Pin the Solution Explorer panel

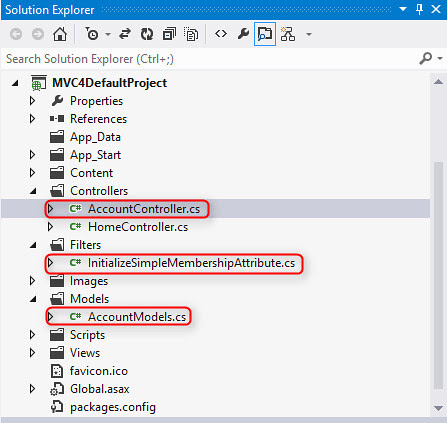click(420, 9)
